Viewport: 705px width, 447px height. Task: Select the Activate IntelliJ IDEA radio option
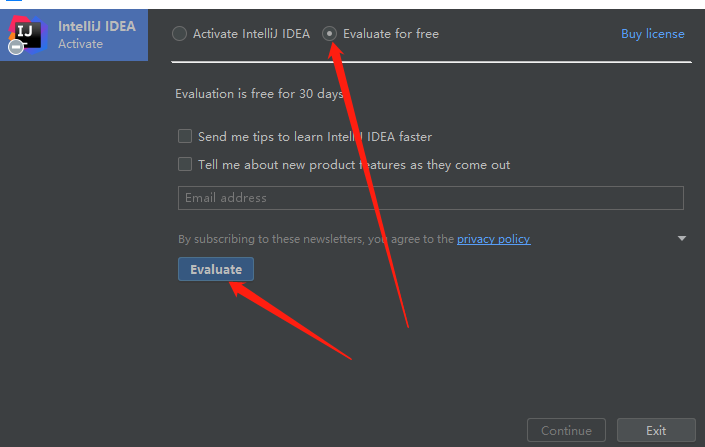[x=179, y=34]
